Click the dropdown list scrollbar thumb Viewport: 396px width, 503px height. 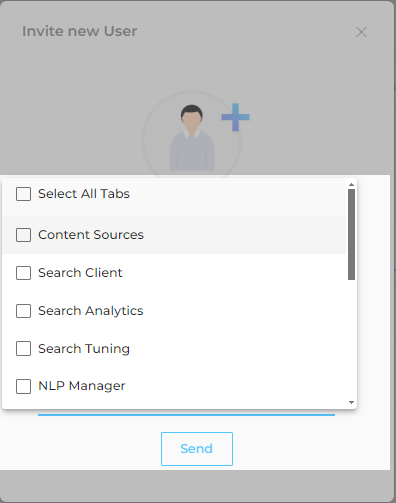(351, 234)
